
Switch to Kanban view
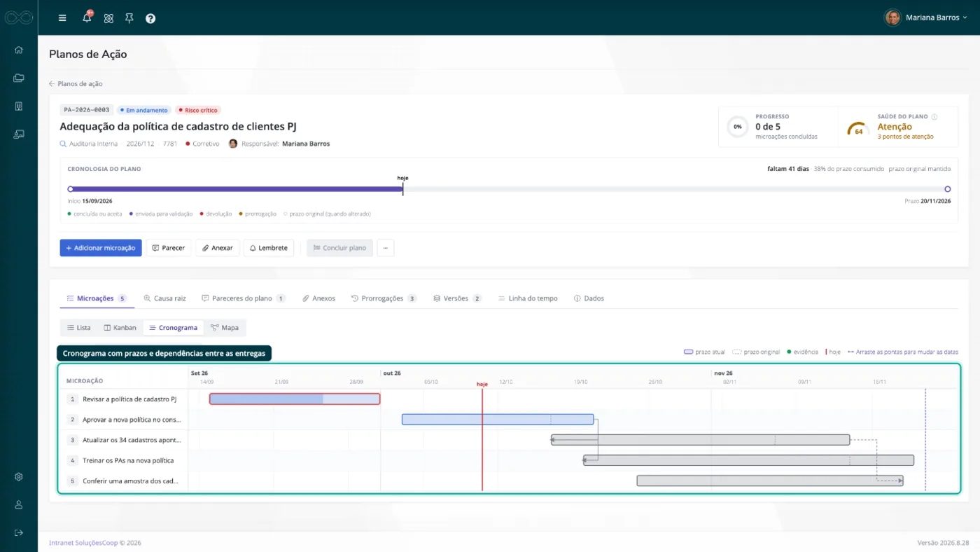tap(120, 328)
